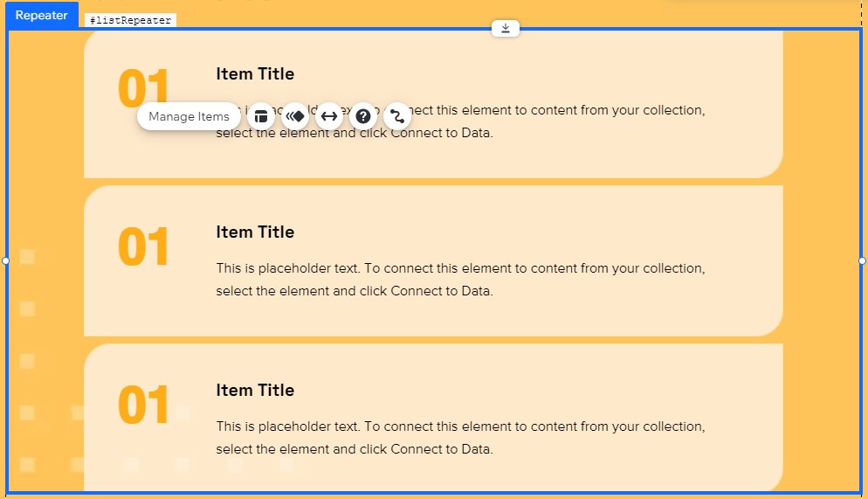
Task: Click the Stretch arrows icon
Action: (329, 116)
